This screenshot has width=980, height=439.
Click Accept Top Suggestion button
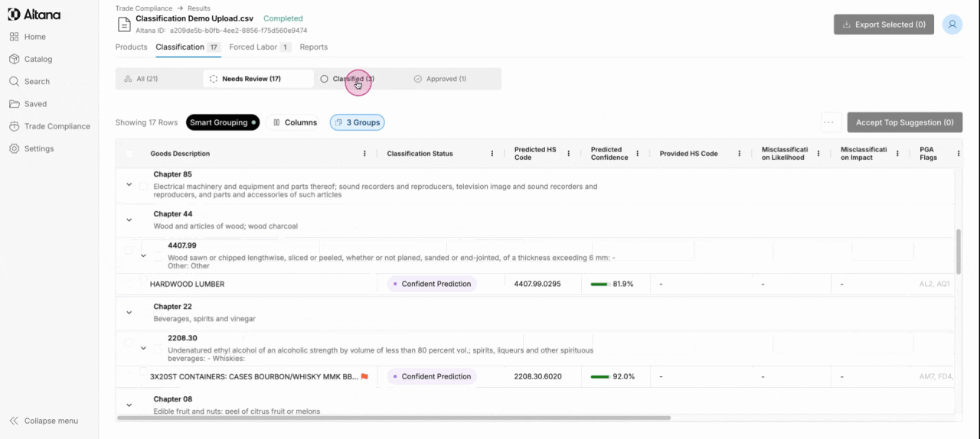(x=904, y=122)
